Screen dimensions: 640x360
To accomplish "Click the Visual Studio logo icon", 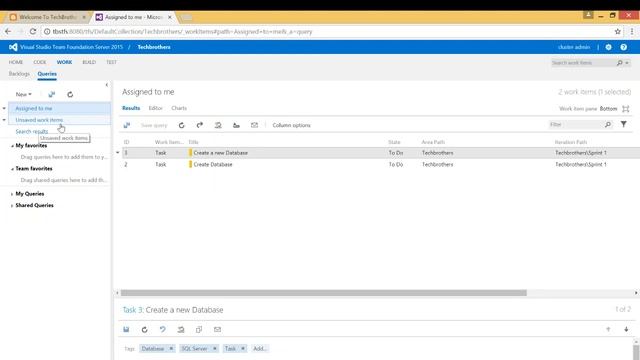I will tap(13, 47).
